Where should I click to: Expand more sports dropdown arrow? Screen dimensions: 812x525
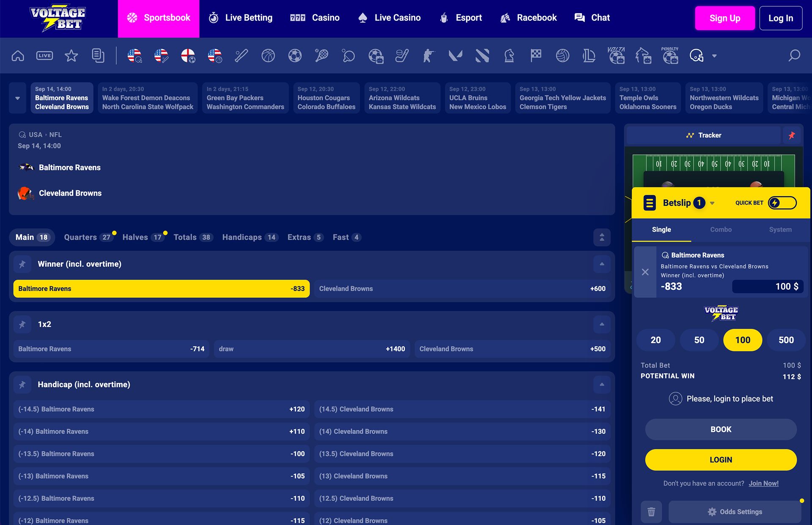[x=714, y=56]
